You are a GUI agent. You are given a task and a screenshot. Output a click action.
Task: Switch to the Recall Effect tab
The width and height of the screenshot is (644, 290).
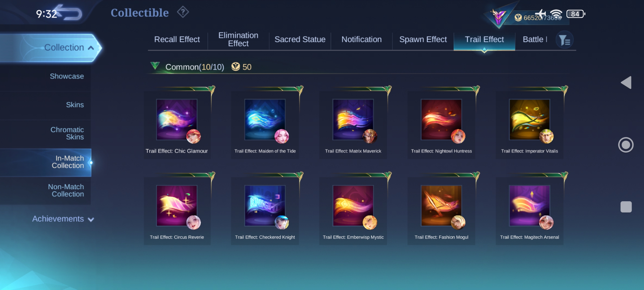tap(177, 39)
